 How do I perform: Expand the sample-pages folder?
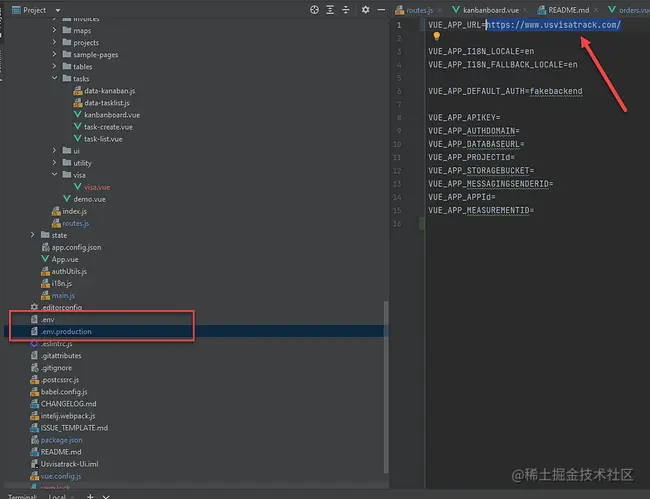pos(54,54)
